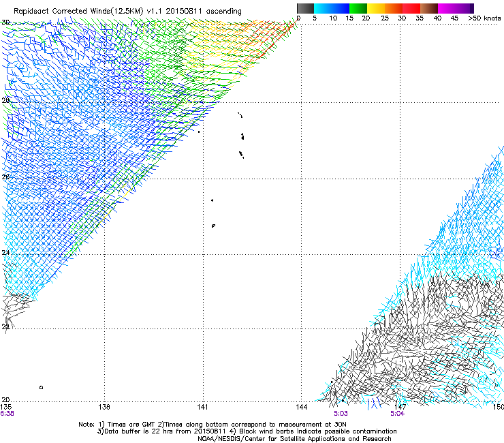Click the latitude label '30'

point(5,22)
